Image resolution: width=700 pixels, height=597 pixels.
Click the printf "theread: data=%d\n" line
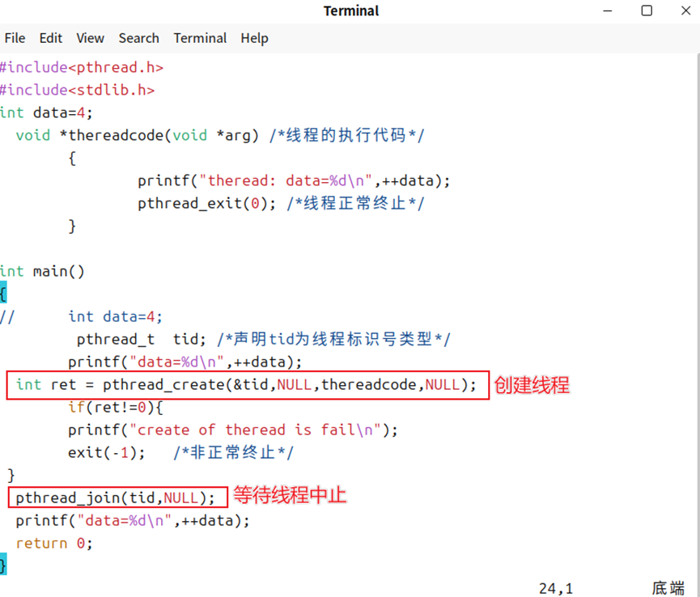point(294,180)
